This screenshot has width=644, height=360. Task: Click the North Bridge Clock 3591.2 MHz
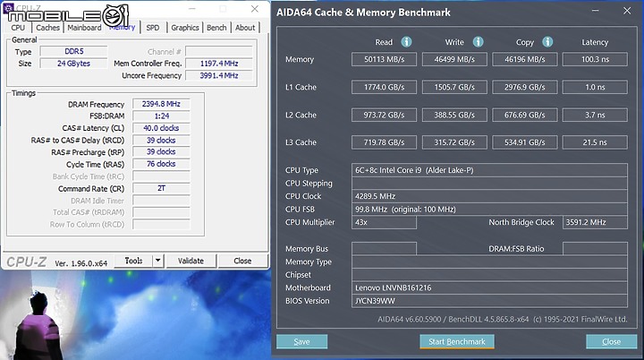(x=595, y=222)
